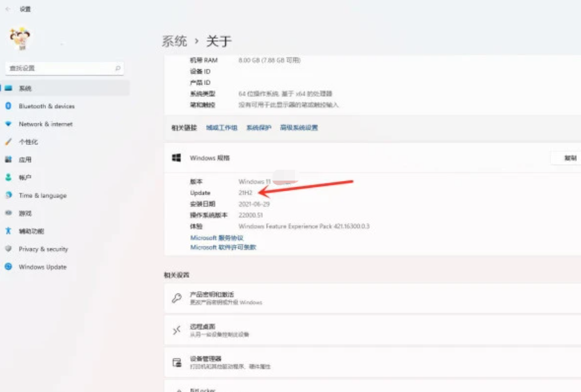Open Network & internet icon
Screen dimensions: 581x392
8,124
